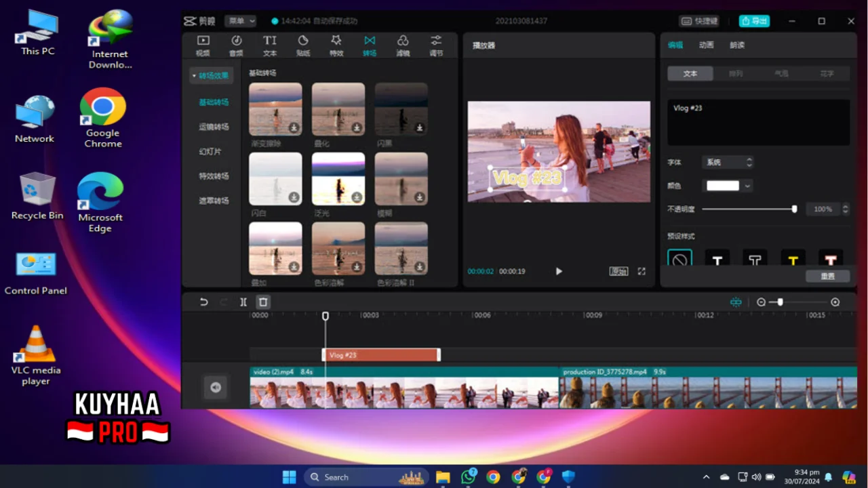Select the 基础转场 category

(x=214, y=102)
